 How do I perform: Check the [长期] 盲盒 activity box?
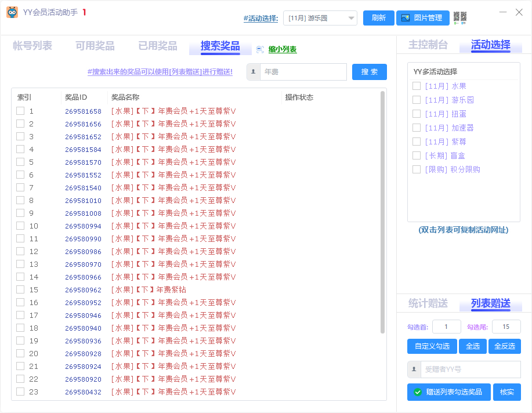[417, 155]
